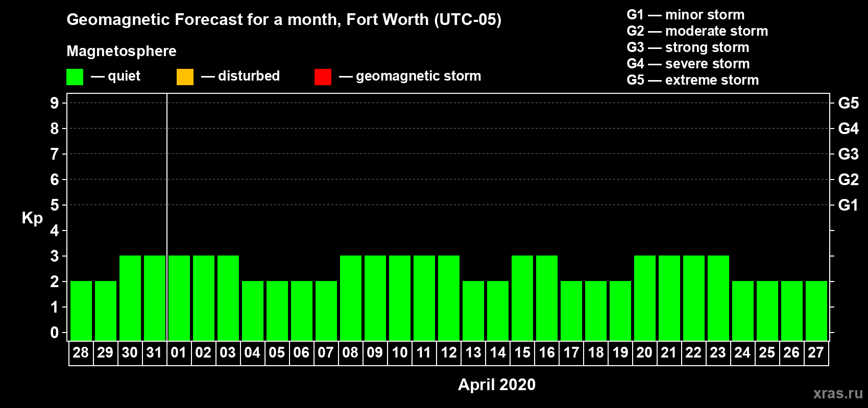This screenshot has width=868, height=408.
Task: Click the date cell 06
Action: point(301,353)
